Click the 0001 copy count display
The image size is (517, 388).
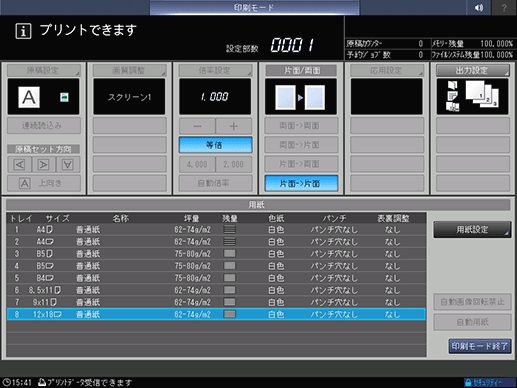(x=292, y=45)
